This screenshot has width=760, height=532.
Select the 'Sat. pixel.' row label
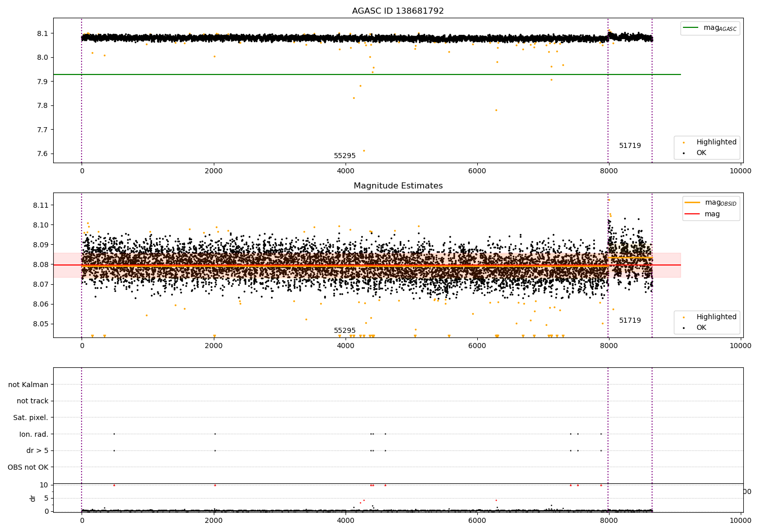click(30, 417)
